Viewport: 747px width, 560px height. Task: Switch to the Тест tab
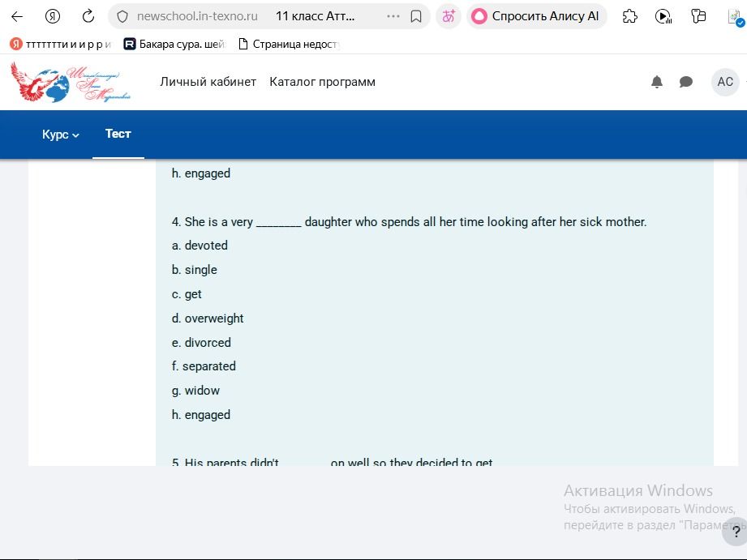click(118, 134)
